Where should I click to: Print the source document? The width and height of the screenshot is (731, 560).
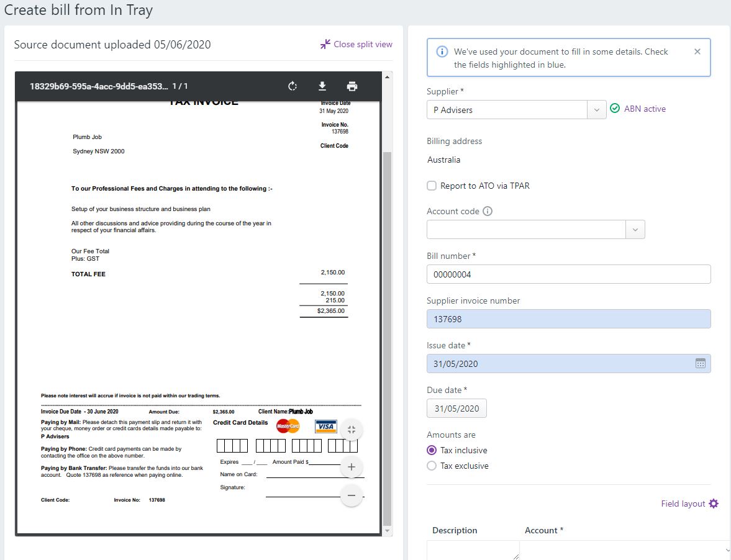coord(353,86)
